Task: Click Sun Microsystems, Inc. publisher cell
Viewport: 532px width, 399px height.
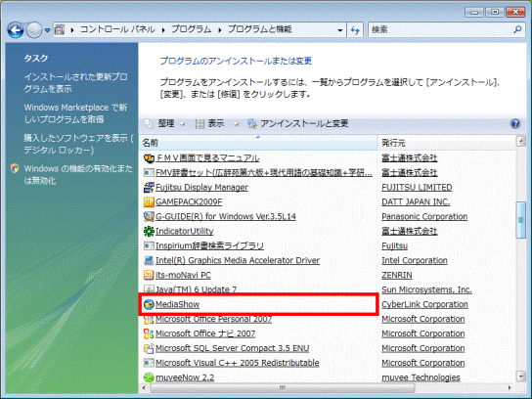Action: pyautogui.click(x=426, y=289)
